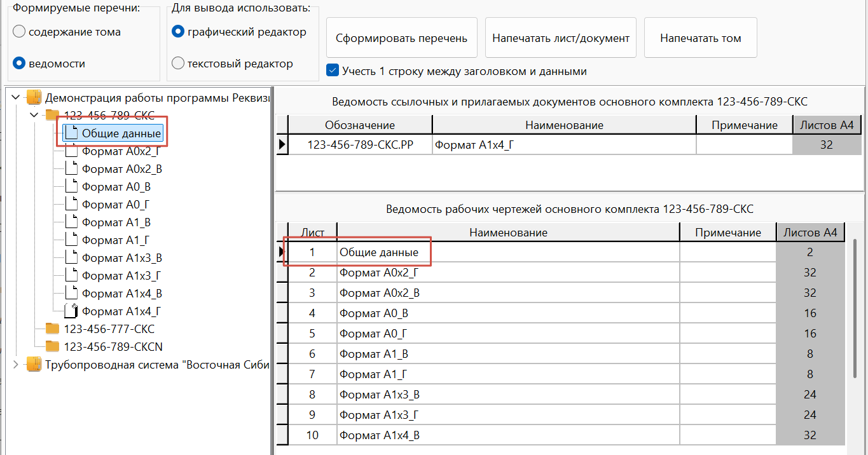The width and height of the screenshot is (868, 455).
Task: Select 'Формат A0_Г' tree item
Action: pyautogui.click(x=116, y=205)
